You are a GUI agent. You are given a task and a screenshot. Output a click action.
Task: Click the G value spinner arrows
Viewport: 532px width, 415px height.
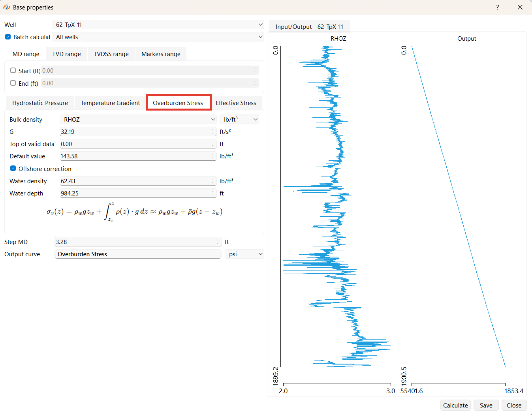pyautogui.click(x=213, y=132)
